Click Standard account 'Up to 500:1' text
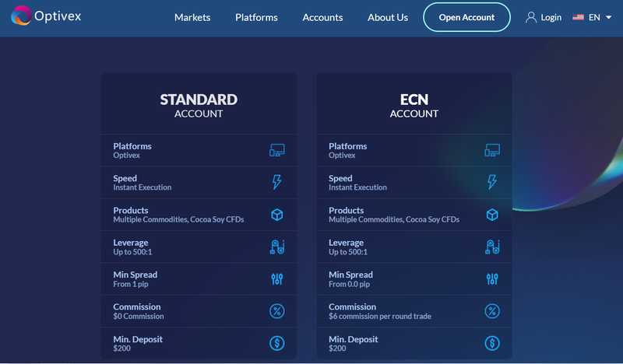The image size is (623, 364). 132,252
